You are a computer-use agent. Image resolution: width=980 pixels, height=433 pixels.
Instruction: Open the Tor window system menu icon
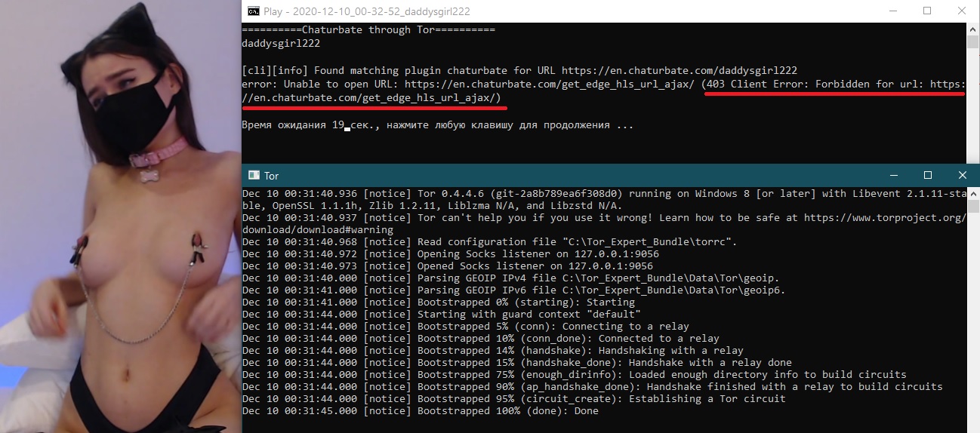(x=253, y=175)
